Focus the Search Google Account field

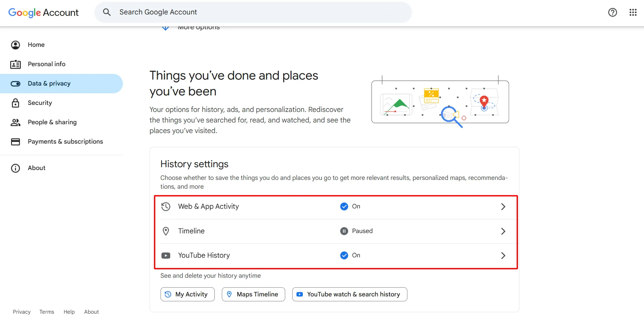point(253,12)
